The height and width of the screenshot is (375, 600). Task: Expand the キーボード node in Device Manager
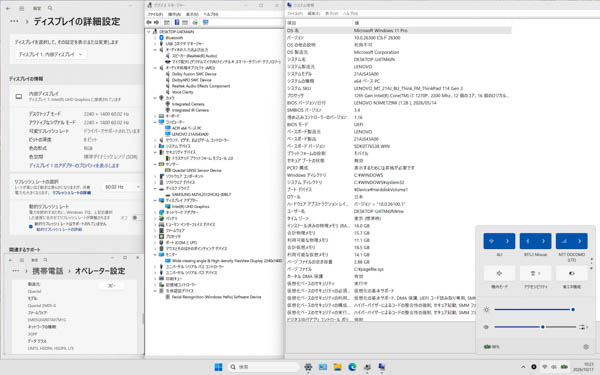point(155,116)
